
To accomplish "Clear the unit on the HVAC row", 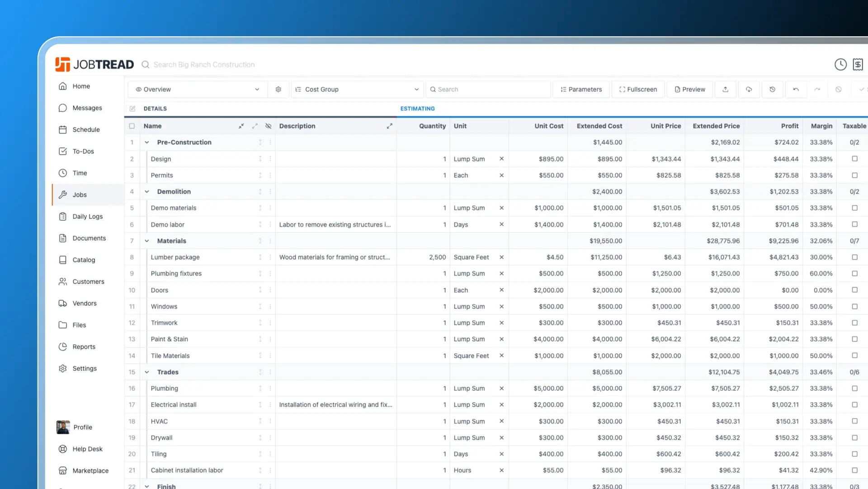I will point(501,421).
